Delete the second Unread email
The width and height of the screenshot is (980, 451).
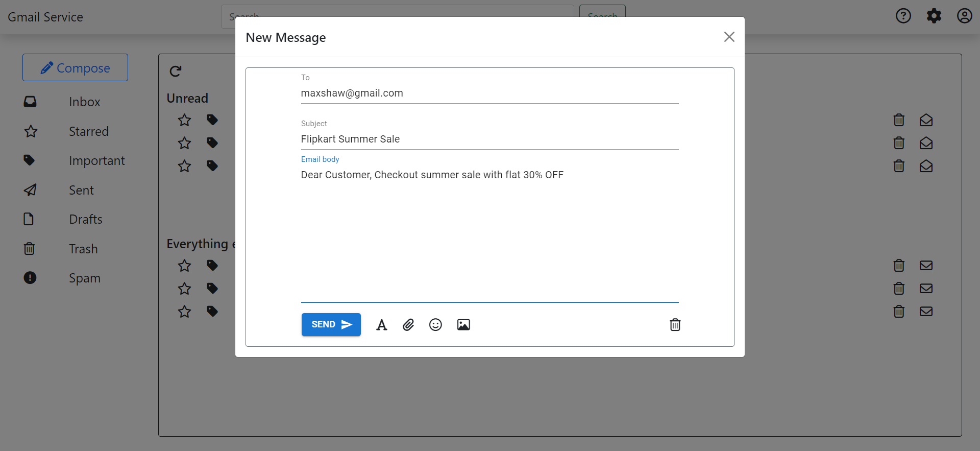pyautogui.click(x=899, y=143)
